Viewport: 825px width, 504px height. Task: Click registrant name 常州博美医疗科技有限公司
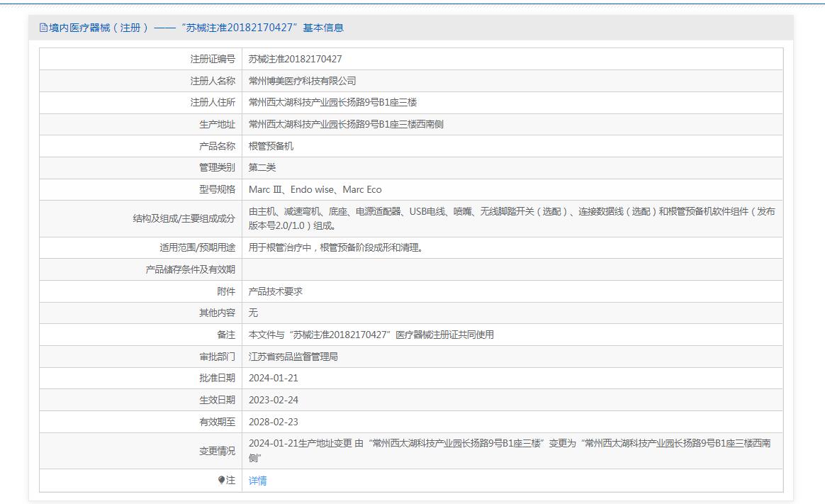(x=302, y=81)
